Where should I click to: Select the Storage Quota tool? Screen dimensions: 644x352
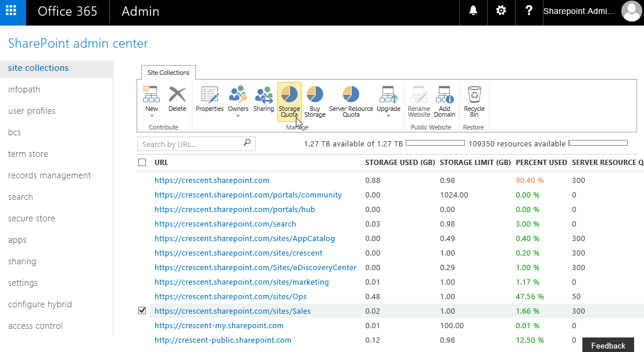click(289, 102)
